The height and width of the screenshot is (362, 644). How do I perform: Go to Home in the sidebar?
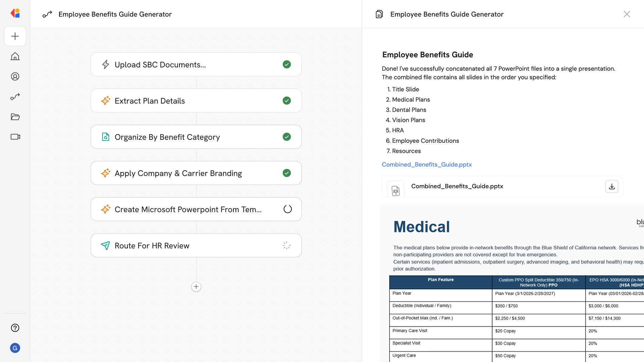tap(15, 56)
